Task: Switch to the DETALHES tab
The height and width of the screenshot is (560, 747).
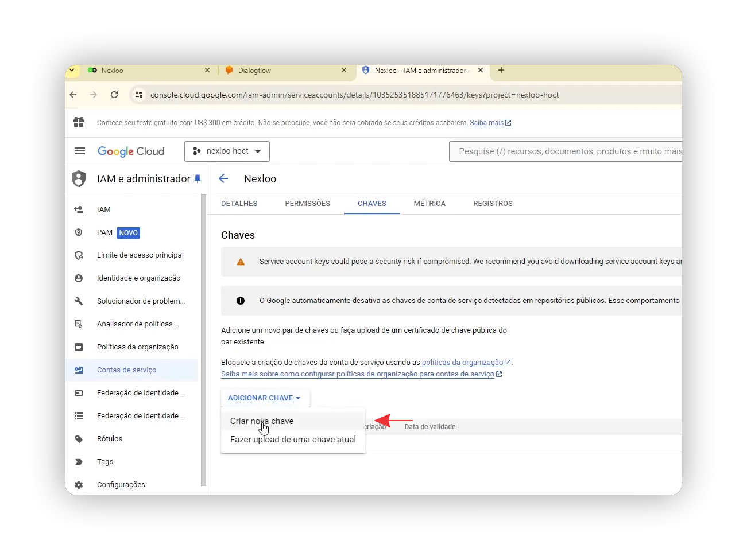Action: click(239, 204)
